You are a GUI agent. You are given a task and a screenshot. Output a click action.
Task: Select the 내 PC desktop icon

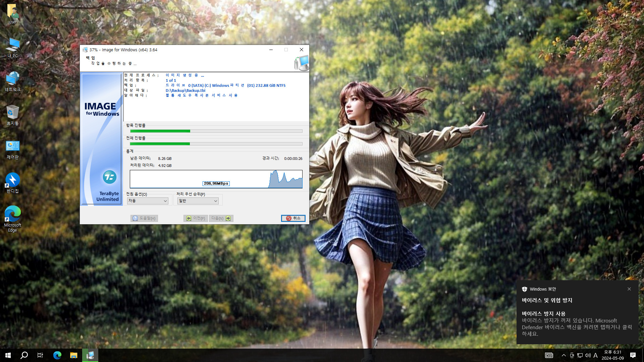[13, 48]
